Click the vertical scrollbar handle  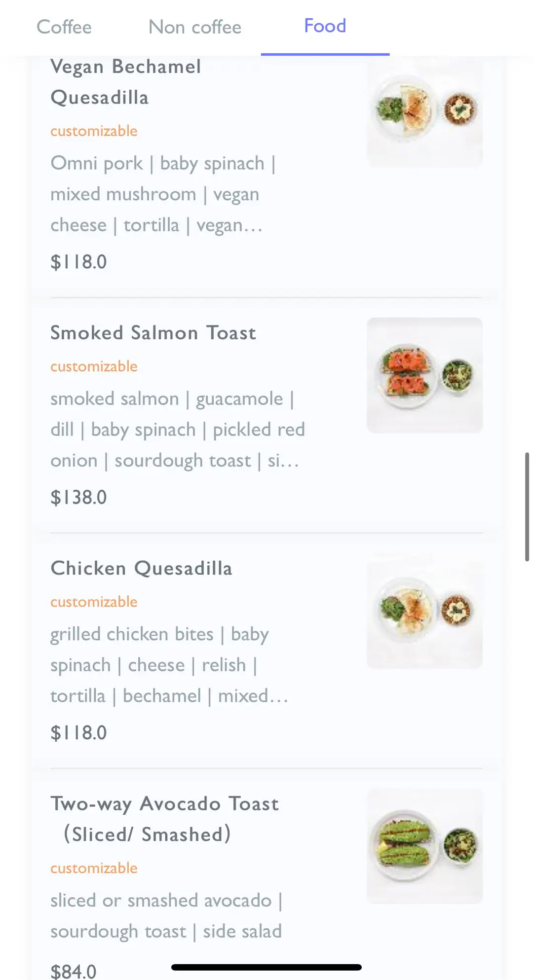click(x=527, y=507)
